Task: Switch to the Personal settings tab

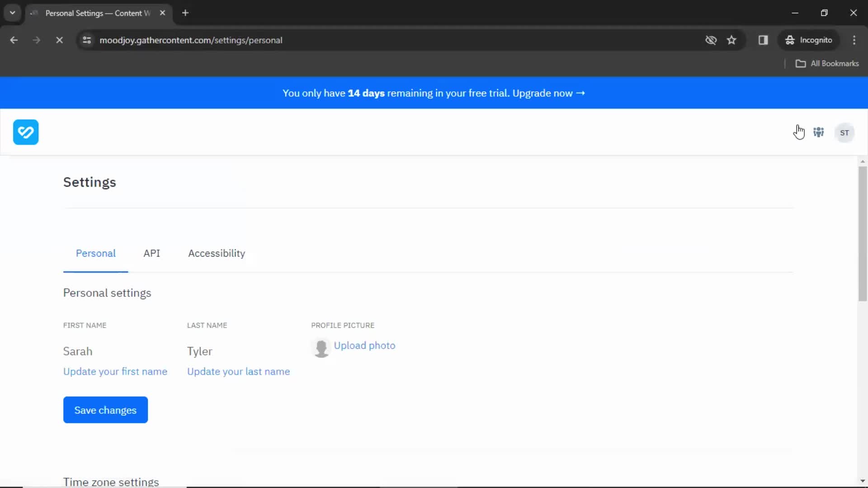Action: [96, 253]
